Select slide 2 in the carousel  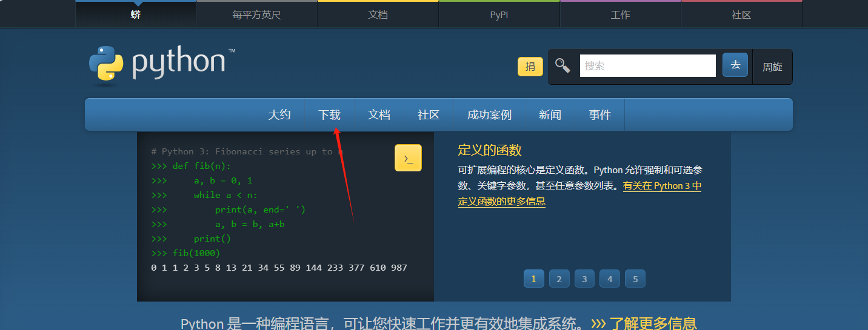click(x=559, y=279)
